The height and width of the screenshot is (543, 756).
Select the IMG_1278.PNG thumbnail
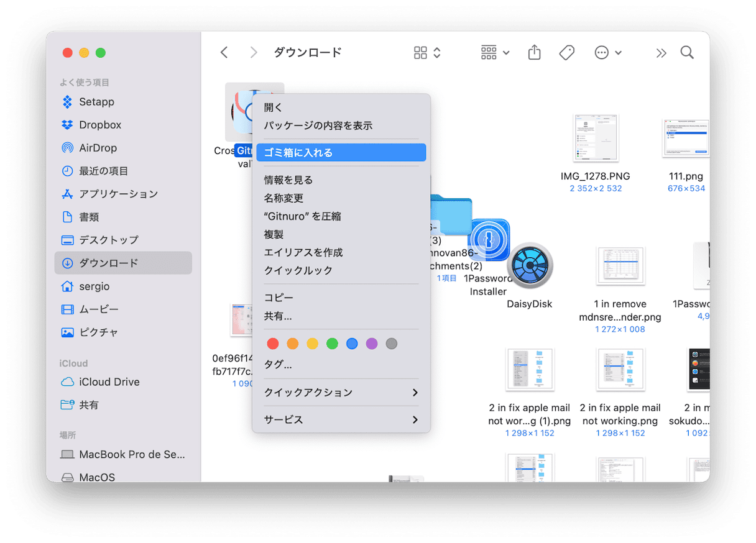point(596,139)
